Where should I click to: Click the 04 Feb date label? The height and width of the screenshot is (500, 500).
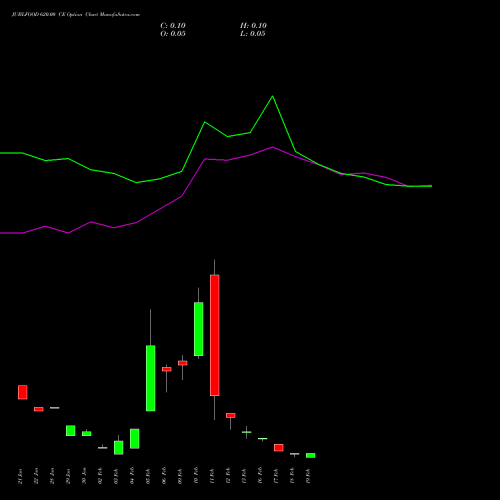tap(132, 476)
